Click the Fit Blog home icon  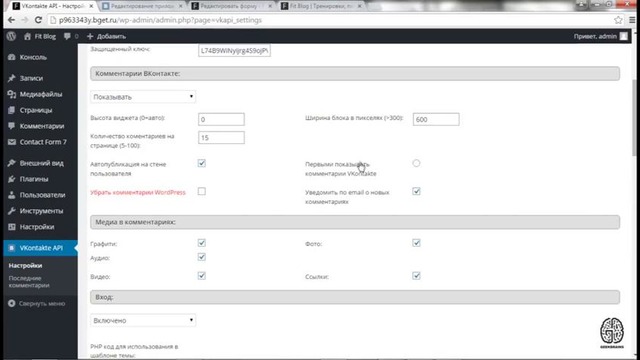coord(27,36)
